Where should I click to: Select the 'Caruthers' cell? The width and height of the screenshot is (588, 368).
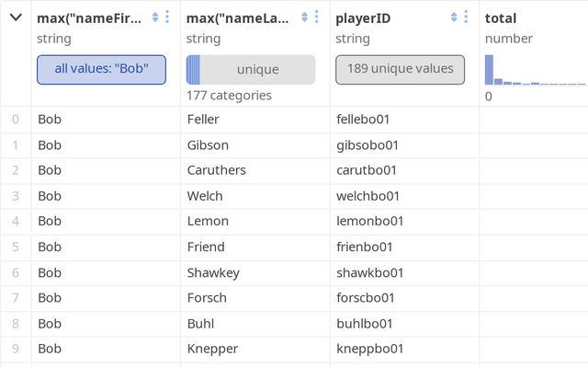coord(215,170)
